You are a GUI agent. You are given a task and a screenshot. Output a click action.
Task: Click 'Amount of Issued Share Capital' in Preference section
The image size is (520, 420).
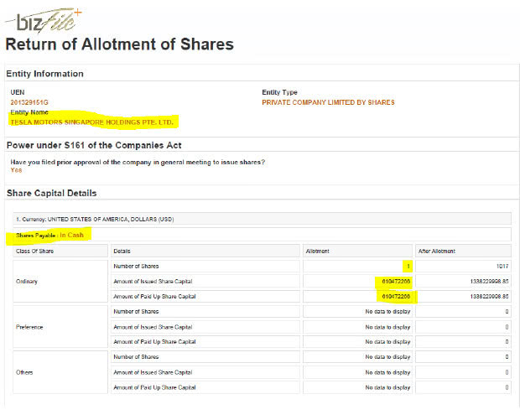click(153, 327)
